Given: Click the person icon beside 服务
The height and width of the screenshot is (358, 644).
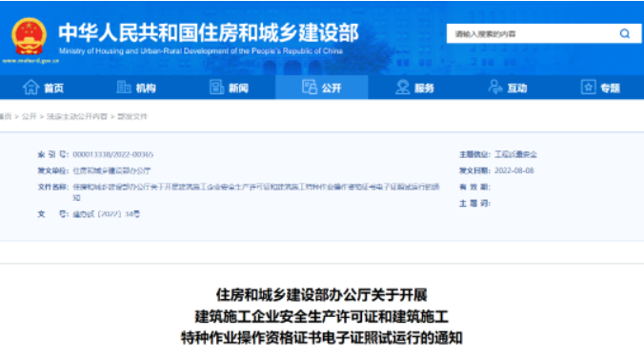Looking at the screenshot, I should point(402,87).
